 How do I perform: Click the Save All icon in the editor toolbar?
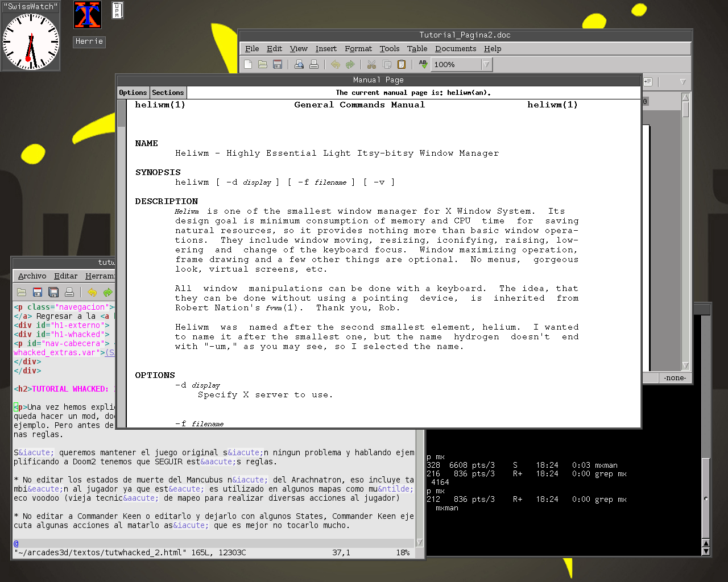pyautogui.click(x=53, y=292)
